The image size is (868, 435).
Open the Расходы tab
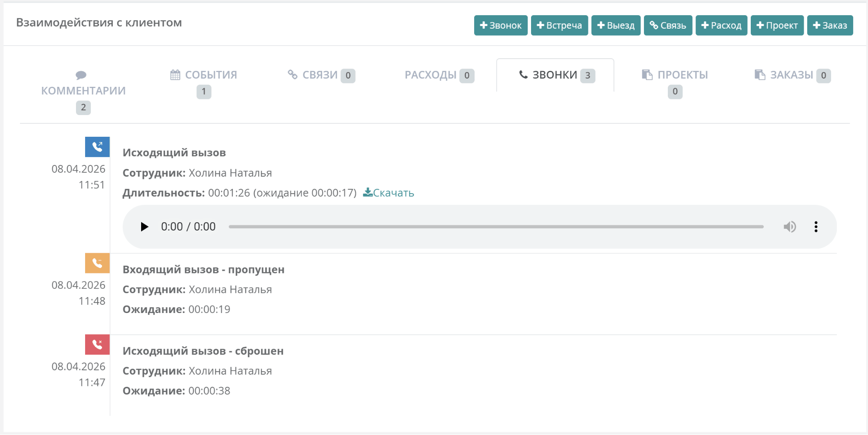[x=439, y=76]
